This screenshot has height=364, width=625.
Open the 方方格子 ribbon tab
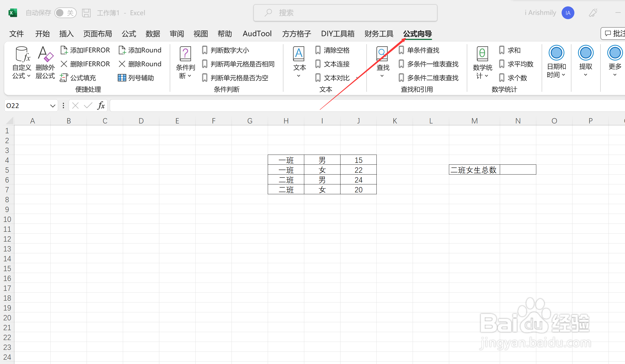click(297, 34)
